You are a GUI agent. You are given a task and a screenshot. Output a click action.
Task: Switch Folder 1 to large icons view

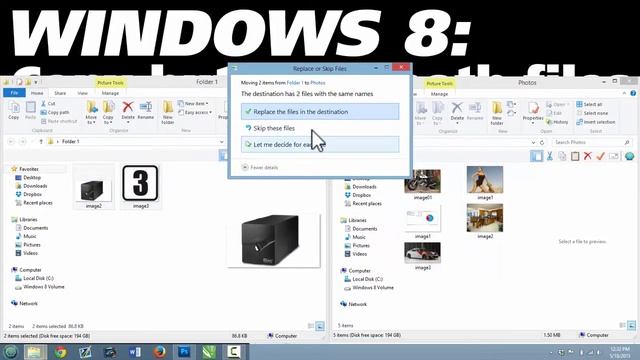pyautogui.click(x=320, y=326)
